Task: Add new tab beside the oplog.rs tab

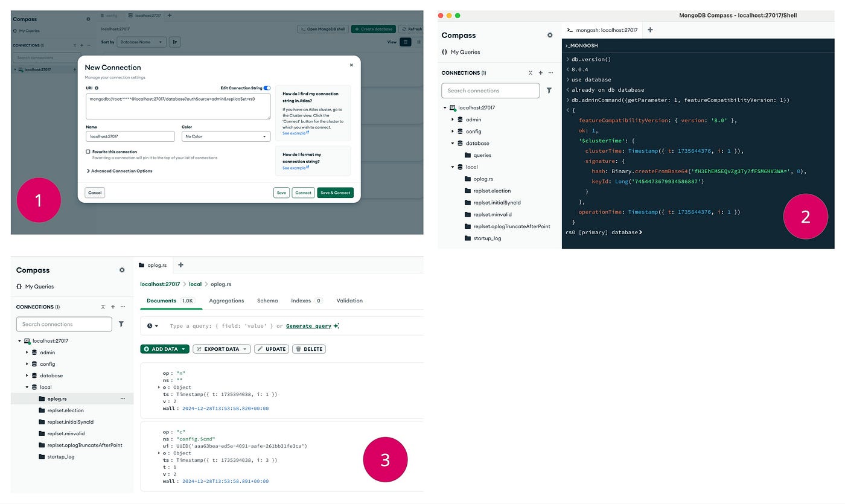Action: click(x=180, y=264)
